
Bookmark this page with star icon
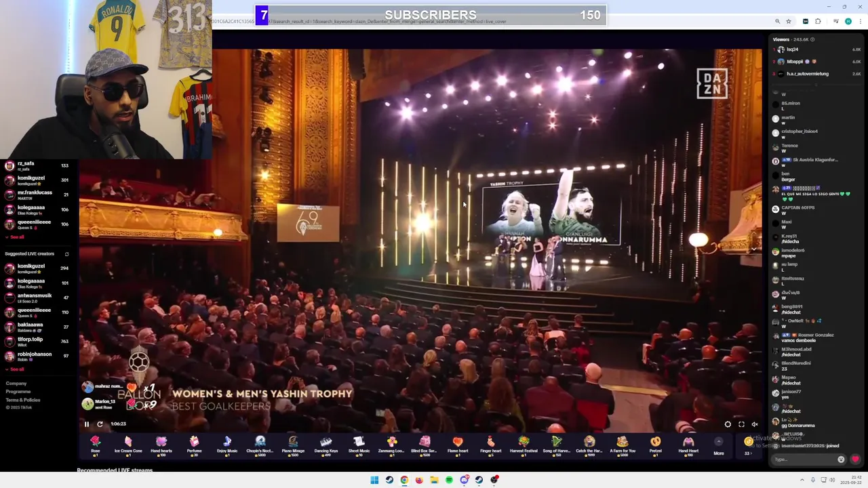[789, 21]
